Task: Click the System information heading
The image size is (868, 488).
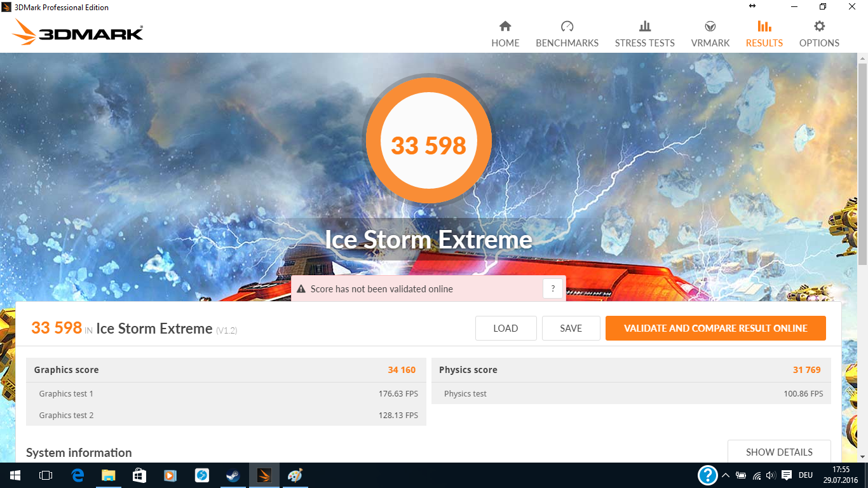Action: pyautogui.click(x=79, y=452)
